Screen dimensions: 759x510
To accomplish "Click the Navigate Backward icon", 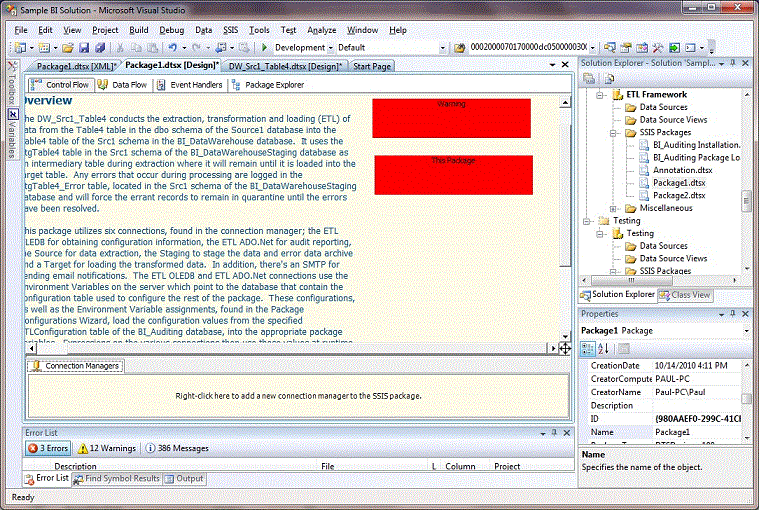I will point(221,47).
